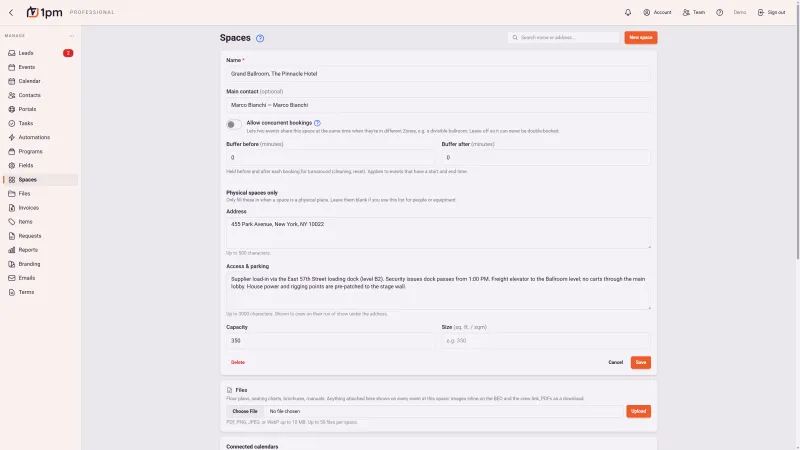Click the Reports bar chart icon
Viewport: 800px width, 450px height.
[12, 250]
